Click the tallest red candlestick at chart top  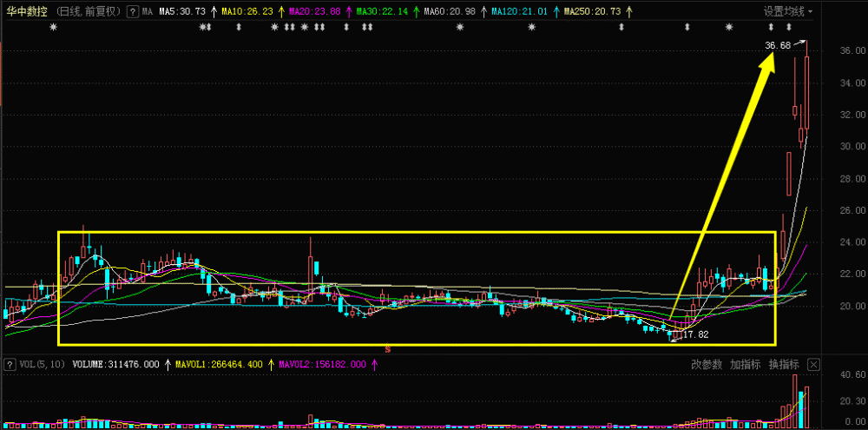click(x=806, y=93)
